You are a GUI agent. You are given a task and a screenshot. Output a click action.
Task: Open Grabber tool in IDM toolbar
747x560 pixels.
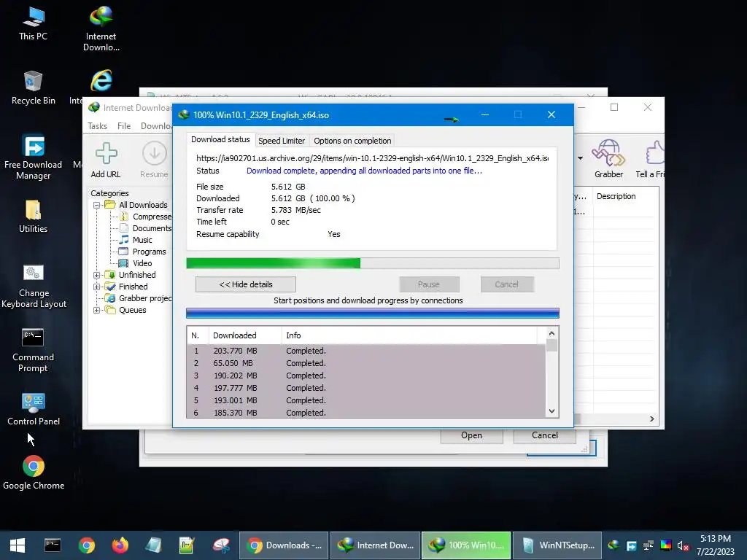click(x=608, y=159)
